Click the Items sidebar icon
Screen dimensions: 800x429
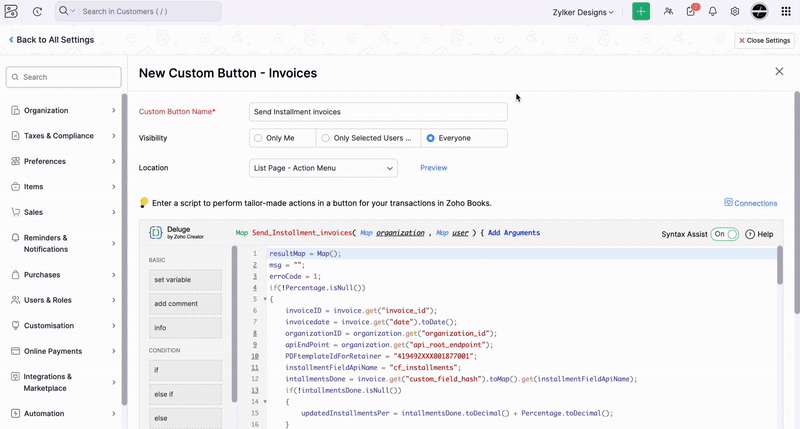click(x=15, y=187)
